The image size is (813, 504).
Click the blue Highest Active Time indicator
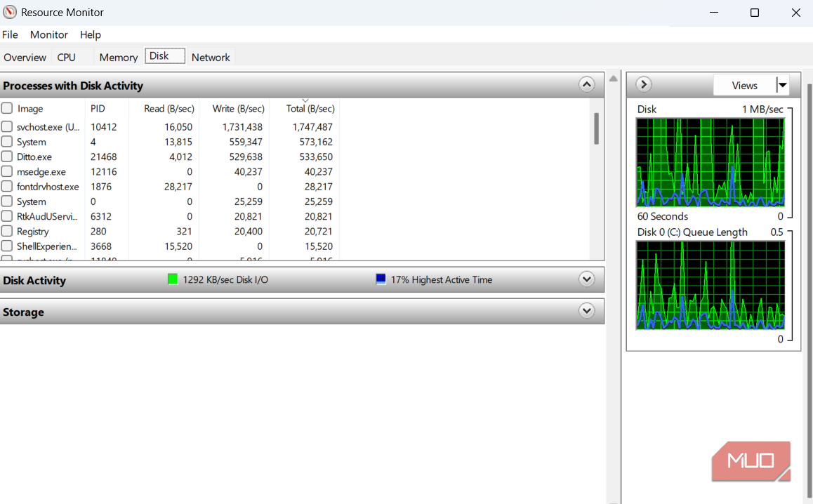[381, 279]
